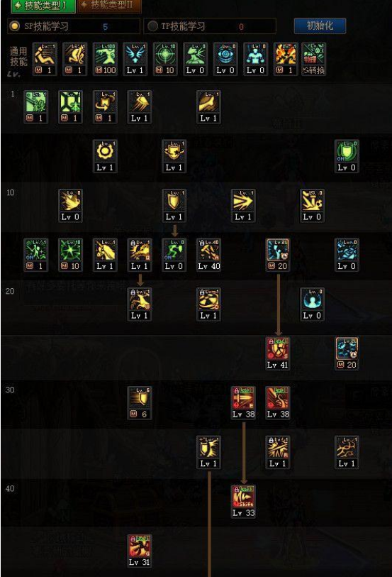Click the S转换 skill conversion icon
This screenshot has height=577, width=392.
coord(314,59)
